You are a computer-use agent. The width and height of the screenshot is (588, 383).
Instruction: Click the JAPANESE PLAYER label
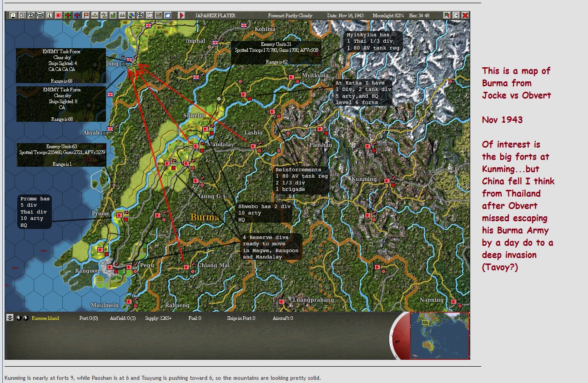click(x=216, y=15)
